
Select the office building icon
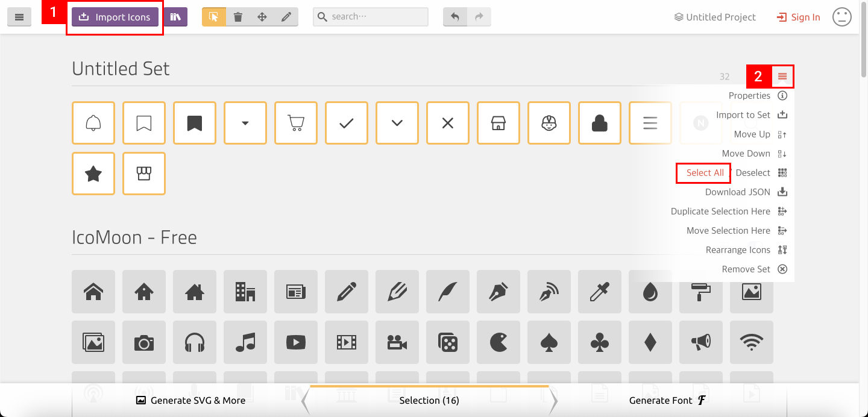pos(245,292)
